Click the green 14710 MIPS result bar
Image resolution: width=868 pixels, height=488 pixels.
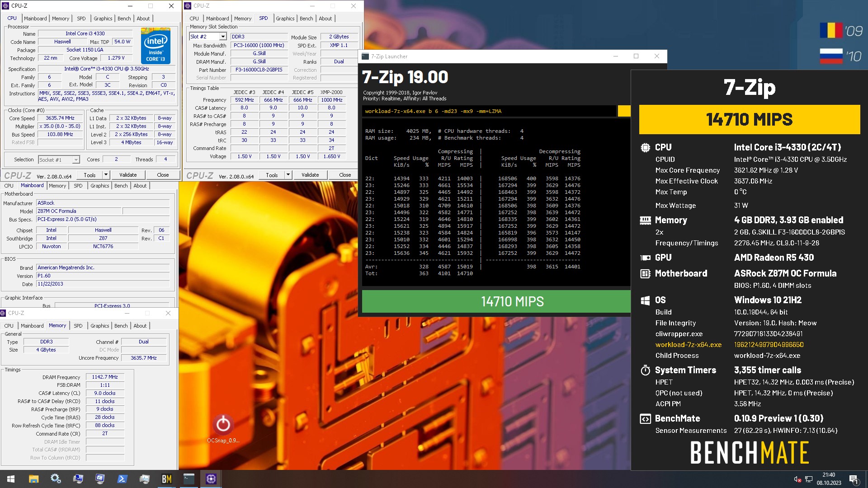(496, 301)
